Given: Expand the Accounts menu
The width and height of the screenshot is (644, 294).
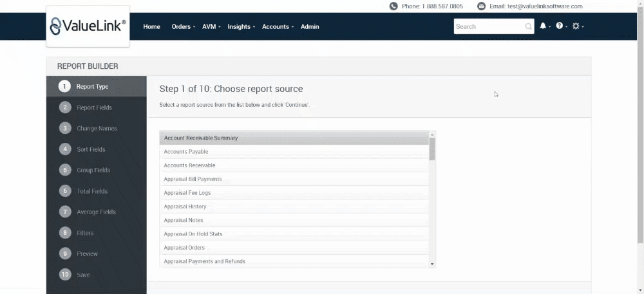Looking at the screenshot, I should click(x=278, y=26).
